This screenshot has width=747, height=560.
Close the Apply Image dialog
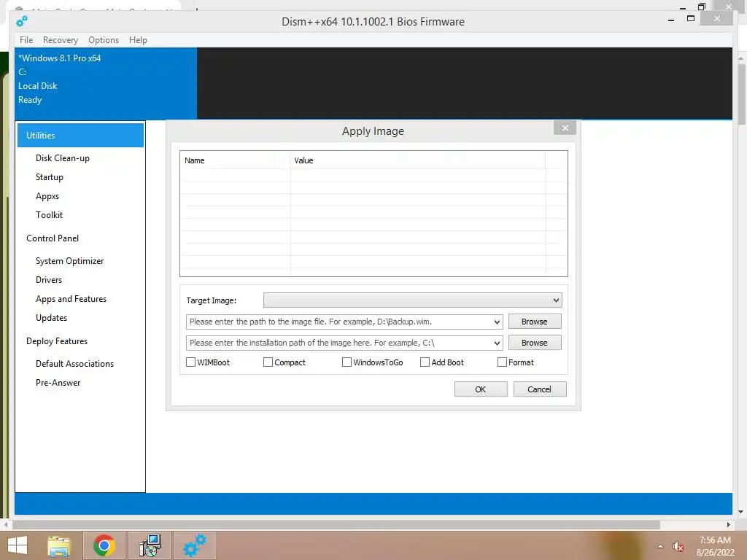[x=565, y=128]
